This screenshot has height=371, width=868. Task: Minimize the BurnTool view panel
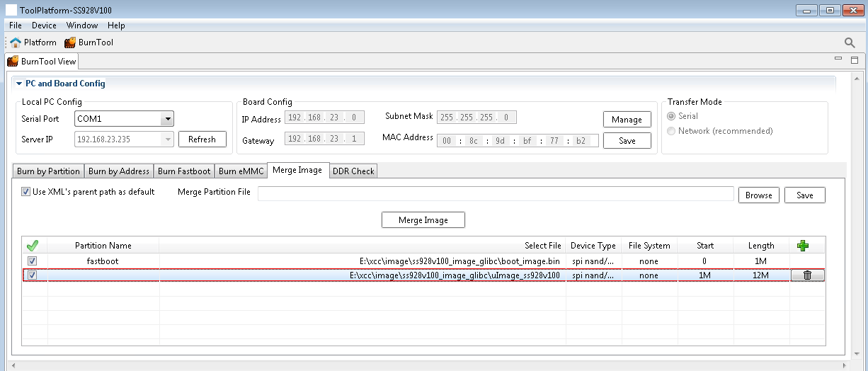click(x=838, y=59)
